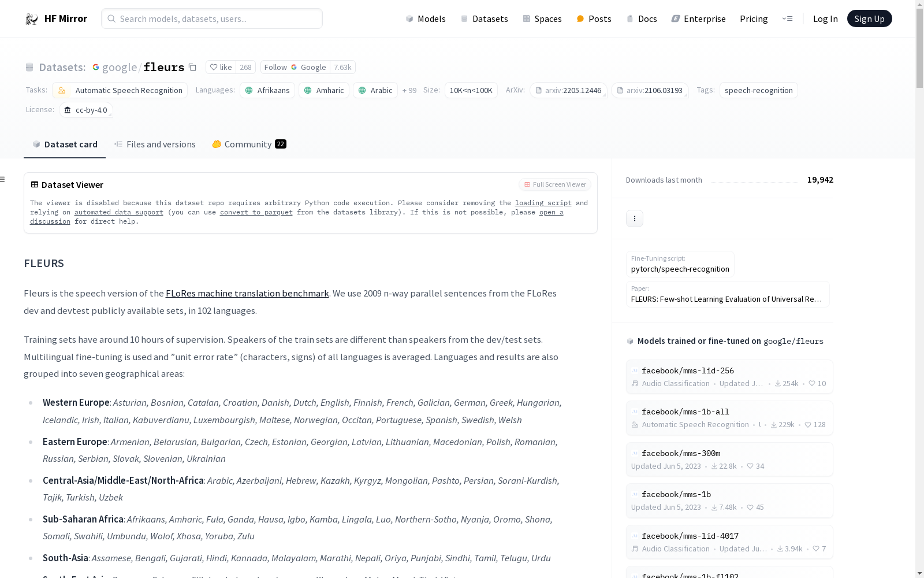Click the document icon of arxiv:2106.03193
924x578 pixels.
click(620, 90)
